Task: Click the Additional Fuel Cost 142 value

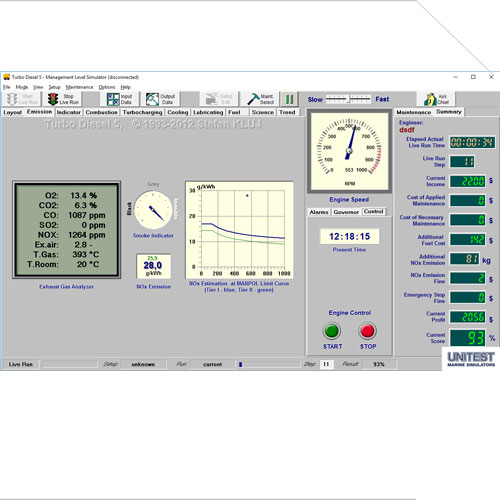Action: 468,240
